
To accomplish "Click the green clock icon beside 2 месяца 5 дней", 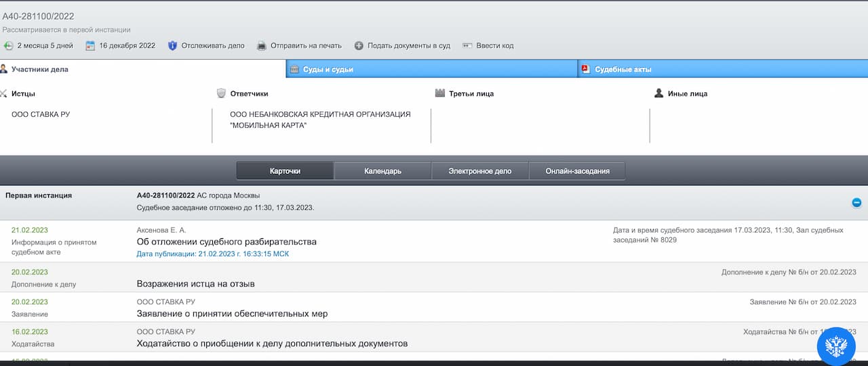I will tap(8, 46).
